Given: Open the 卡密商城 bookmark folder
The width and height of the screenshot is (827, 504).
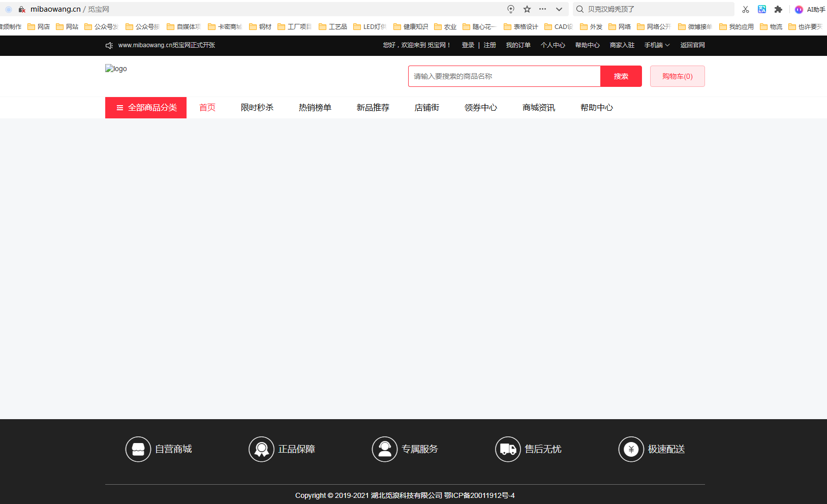Looking at the screenshot, I should tap(225, 26).
